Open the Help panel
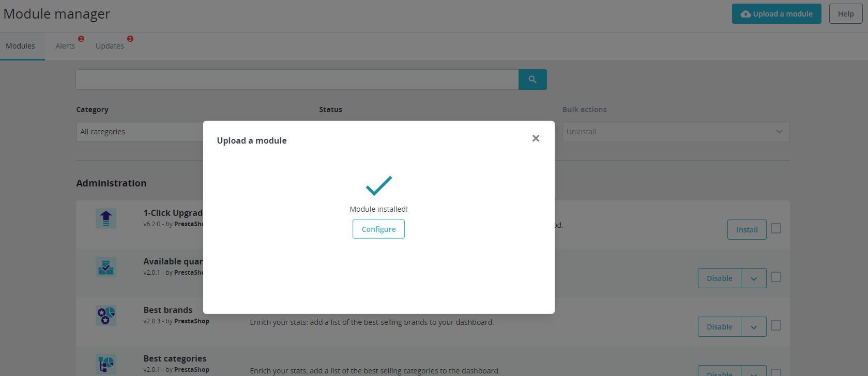 tap(846, 14)
